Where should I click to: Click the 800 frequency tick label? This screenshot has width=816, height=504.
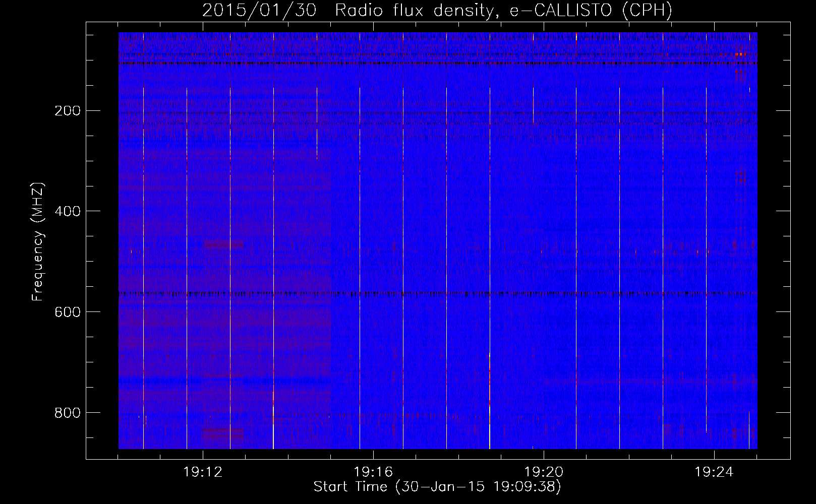tap(67, 413)
